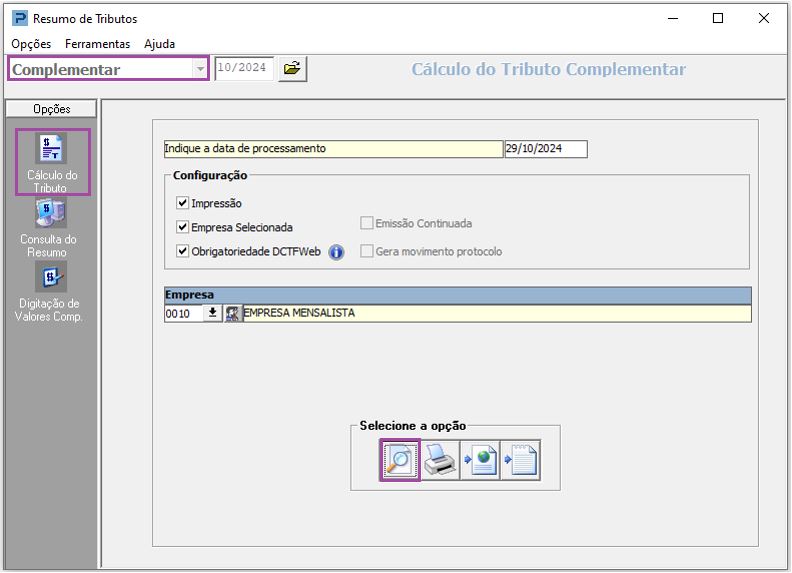Click EMPRESA MENSALISTA name field
792x573 pixels.
[497, 313]
